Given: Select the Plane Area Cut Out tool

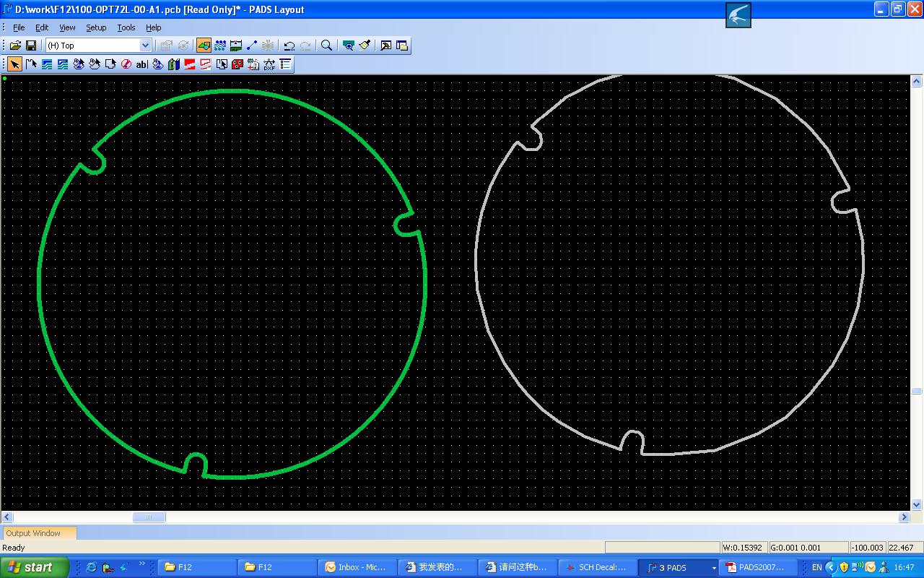Looking at the screenshot, I should [206, 64].
